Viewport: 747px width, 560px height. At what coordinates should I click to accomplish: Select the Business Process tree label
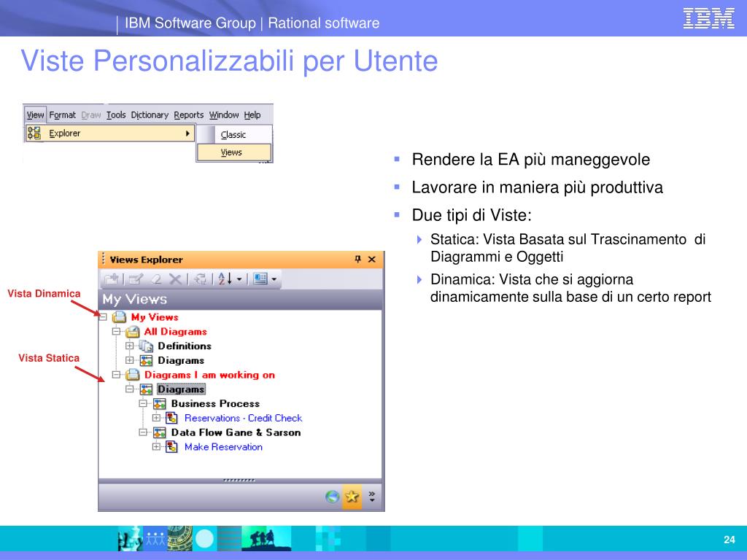tap(215, 404)
